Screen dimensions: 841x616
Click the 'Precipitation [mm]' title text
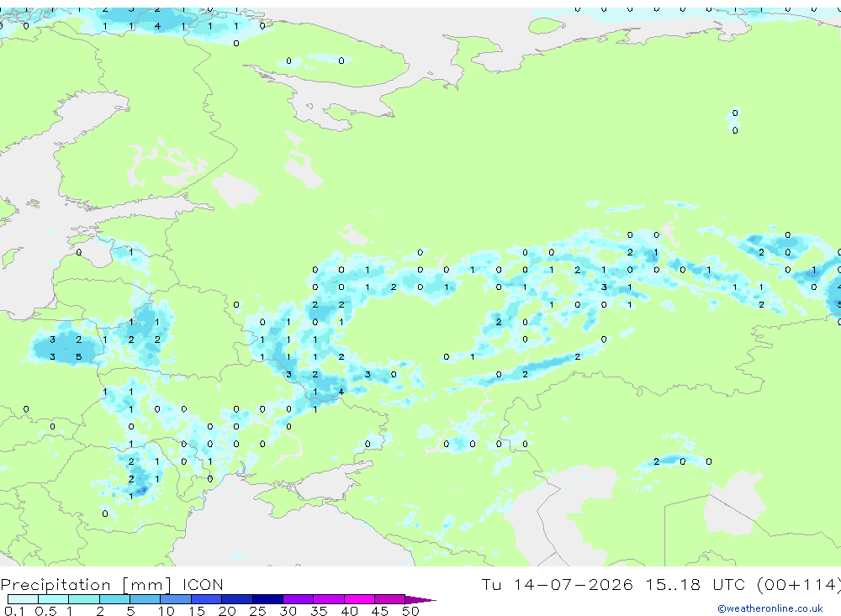86,585
